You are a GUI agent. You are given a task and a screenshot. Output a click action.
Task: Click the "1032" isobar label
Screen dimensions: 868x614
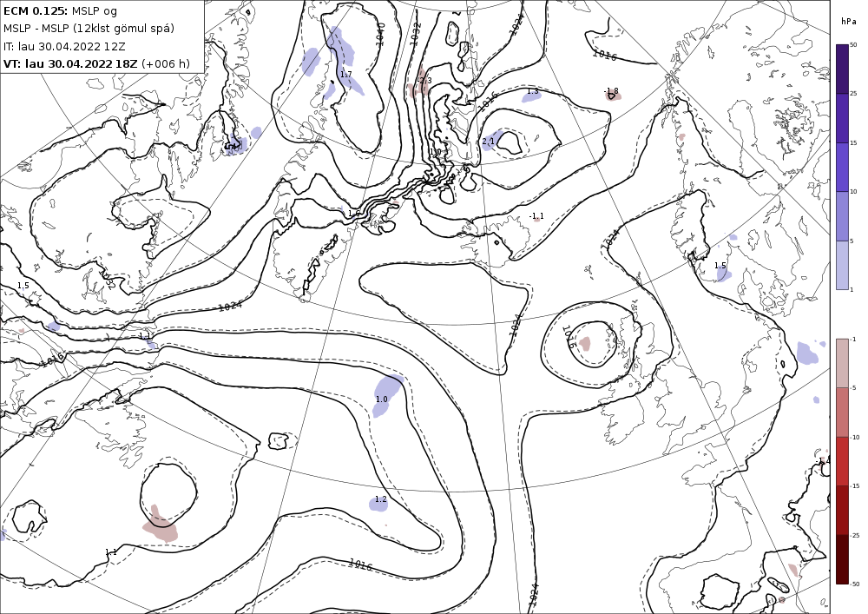(x=415, y=33)
